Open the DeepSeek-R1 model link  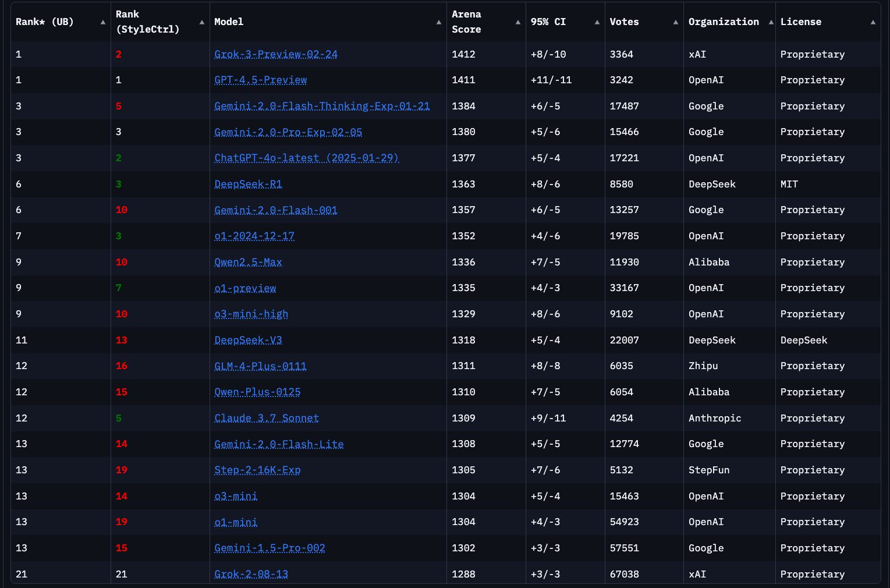[x=249, y=184]
